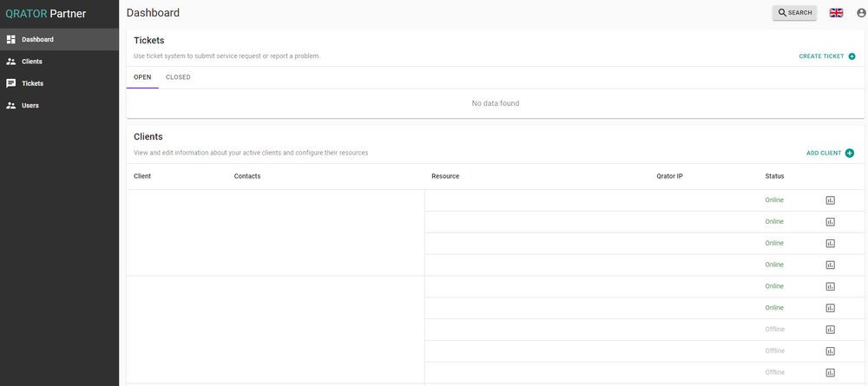This screenshot has height=386, width=868.
Task: Click the plus icon beside Add Client
Action: pyautogui.click(x=850, y=154)
